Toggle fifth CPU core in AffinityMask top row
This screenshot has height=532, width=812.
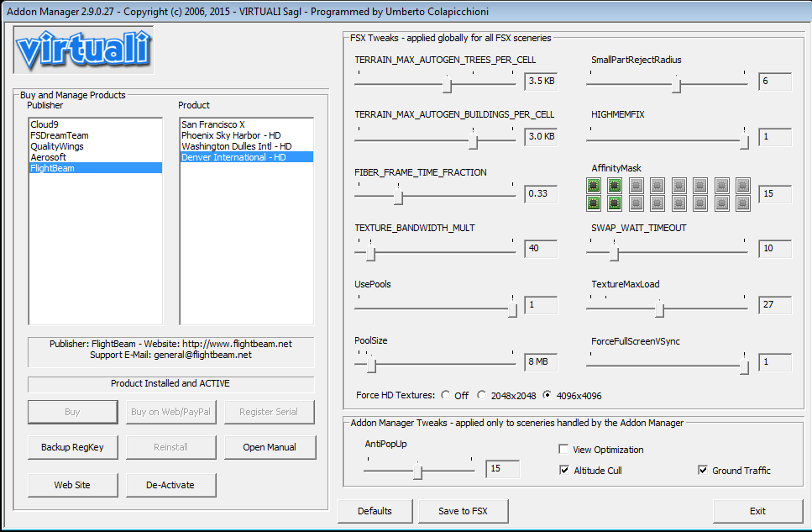[679, 185]
